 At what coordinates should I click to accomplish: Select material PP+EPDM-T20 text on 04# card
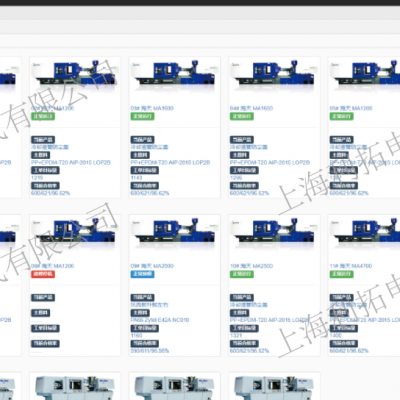click(270, 162)
